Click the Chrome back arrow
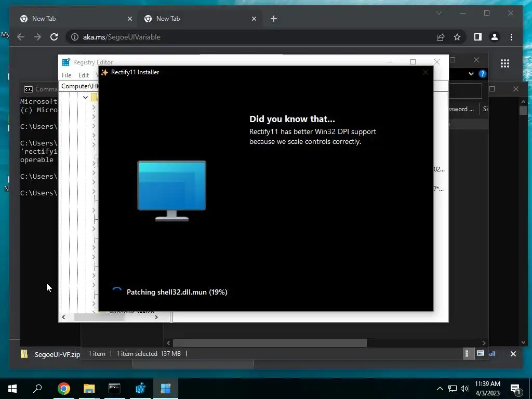532x399 pixels. [x=21, y=37]
